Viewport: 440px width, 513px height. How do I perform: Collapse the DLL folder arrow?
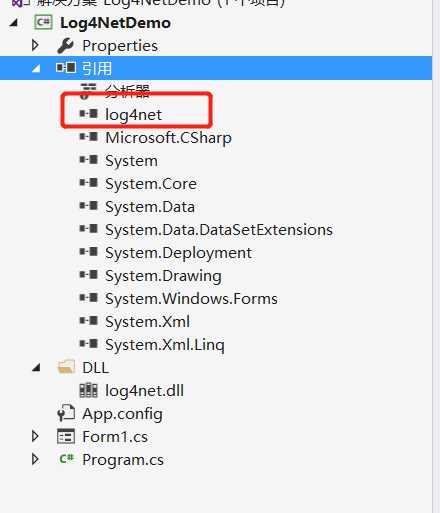point(36,368)
